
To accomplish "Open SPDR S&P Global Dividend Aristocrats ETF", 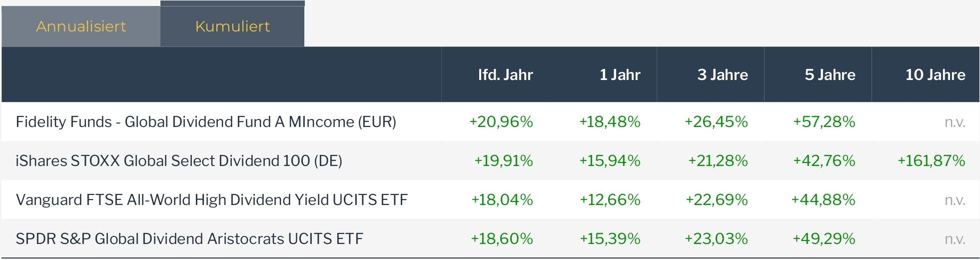I will [x=189, y=239].
